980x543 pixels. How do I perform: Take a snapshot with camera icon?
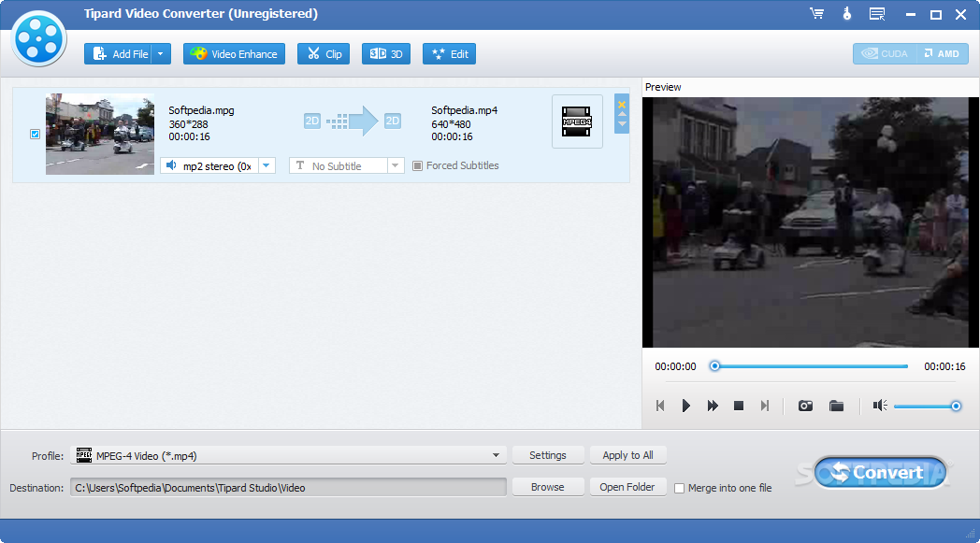click(x=806, y=406)
